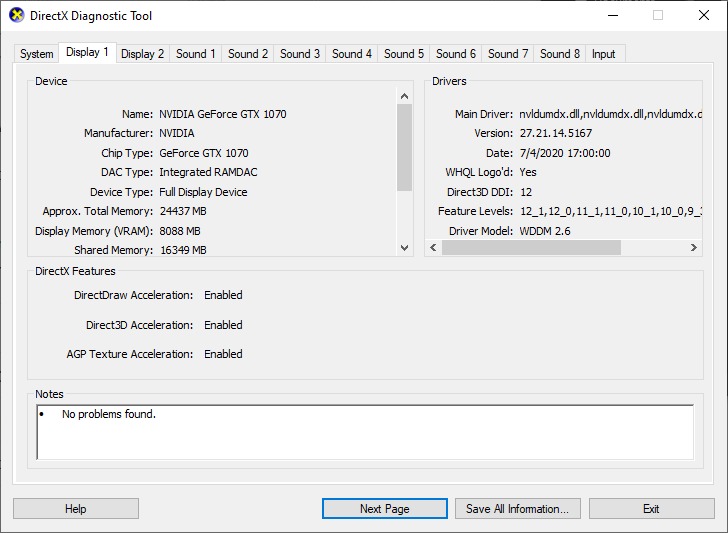Click the 'No problems found.' note

pyautogui.click(x=109, y=414)
